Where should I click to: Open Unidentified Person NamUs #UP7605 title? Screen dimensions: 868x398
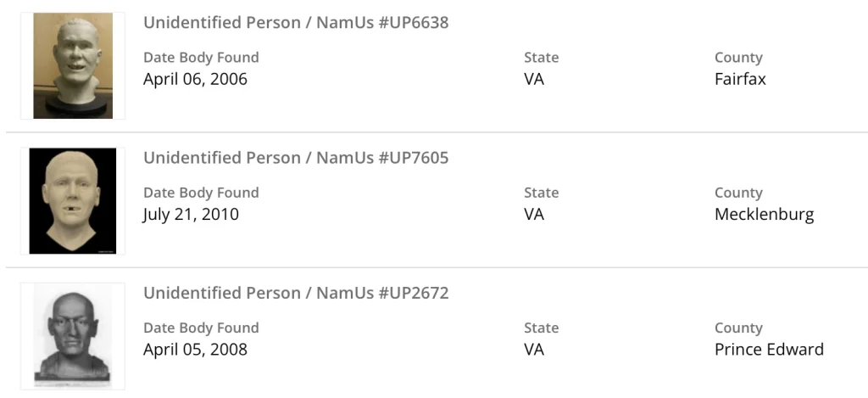(296, 158)
